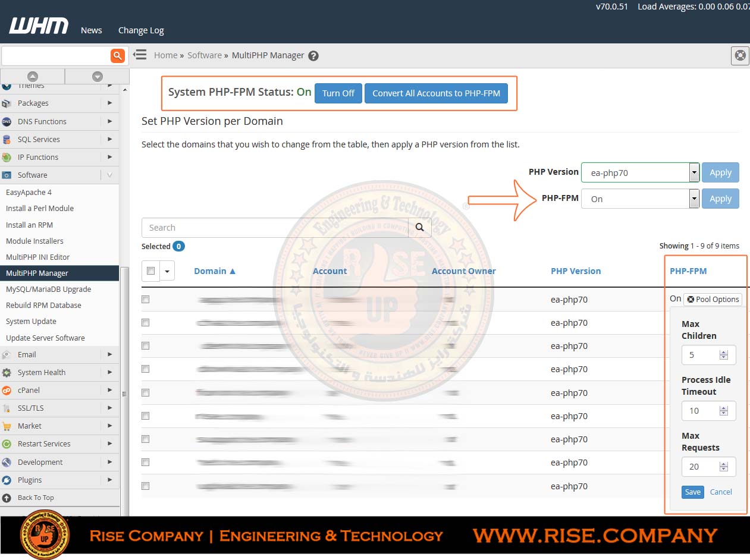Click the DNS Functions sidebar icon
Viewport: 750px width, 560px height.
[7, 121]
